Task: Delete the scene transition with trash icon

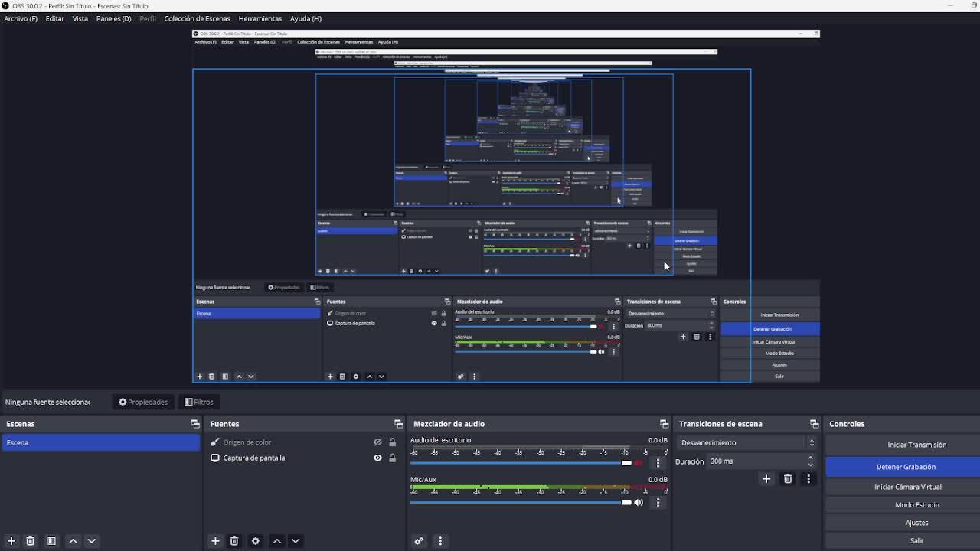Action: tap(788, 479)
